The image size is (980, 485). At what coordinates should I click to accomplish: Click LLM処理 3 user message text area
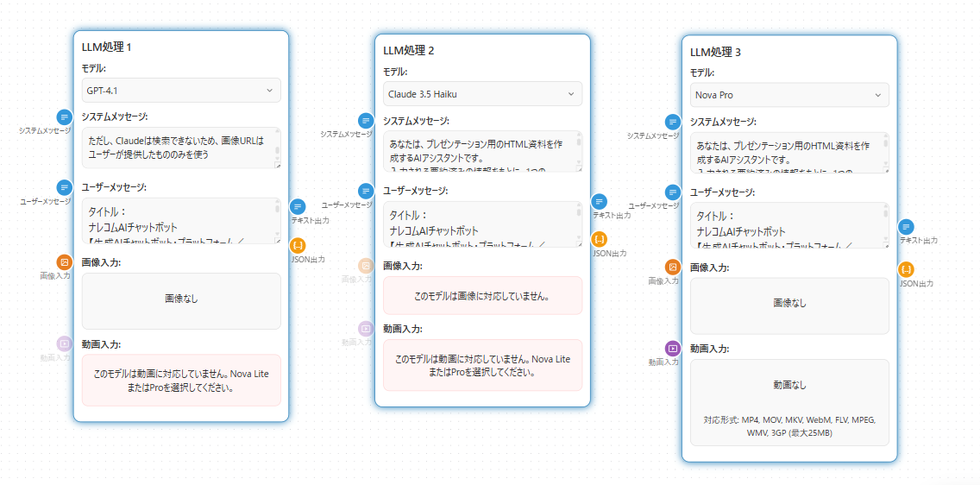click(x=789, y=225)
